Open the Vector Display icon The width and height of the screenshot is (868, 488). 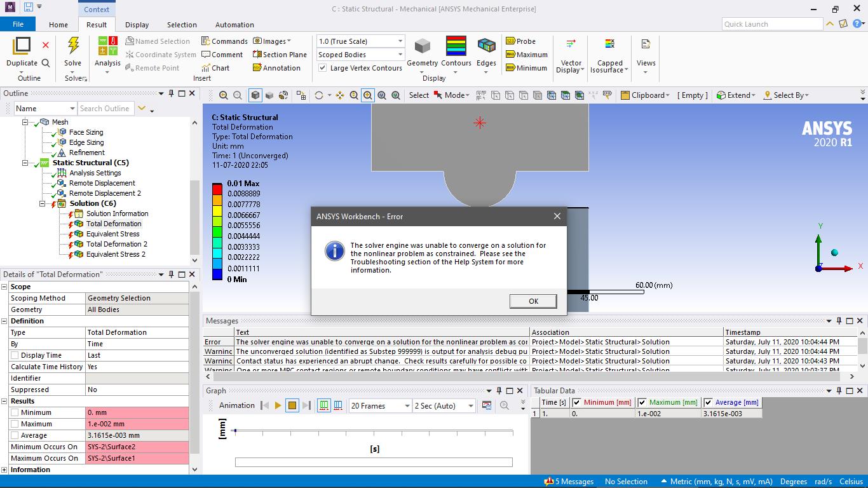coord(571,44)
